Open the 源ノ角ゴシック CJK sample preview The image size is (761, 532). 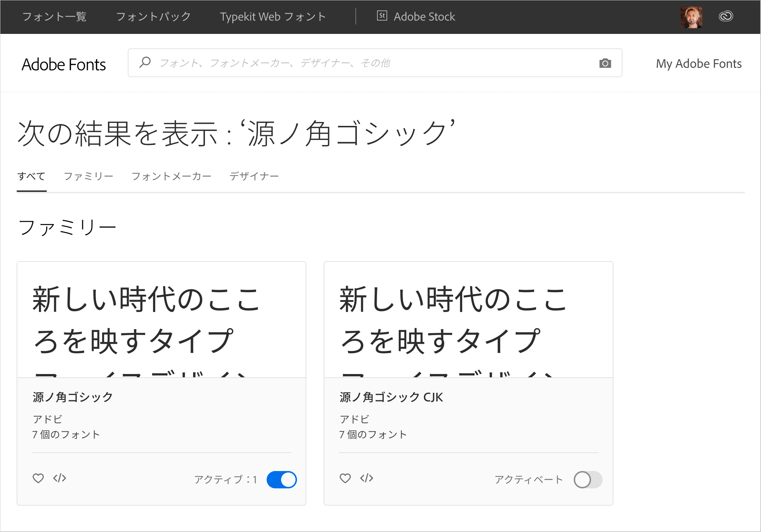[x=468, y=320]
